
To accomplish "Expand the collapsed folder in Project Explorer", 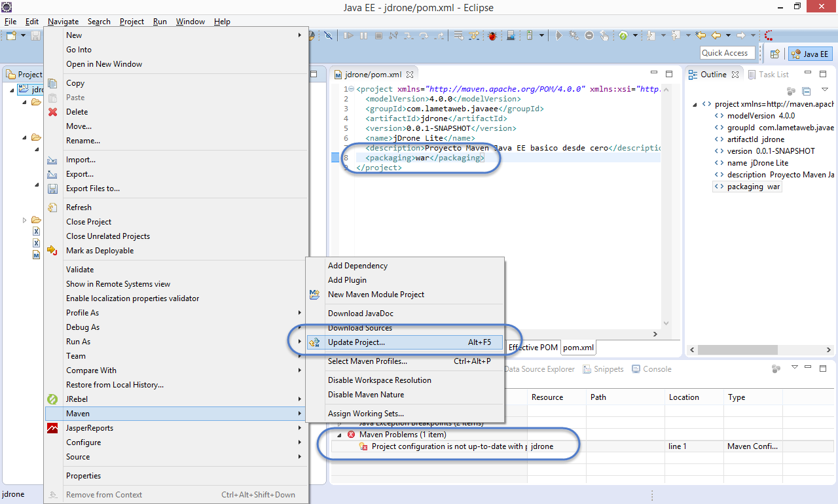I will pos(25,220).
